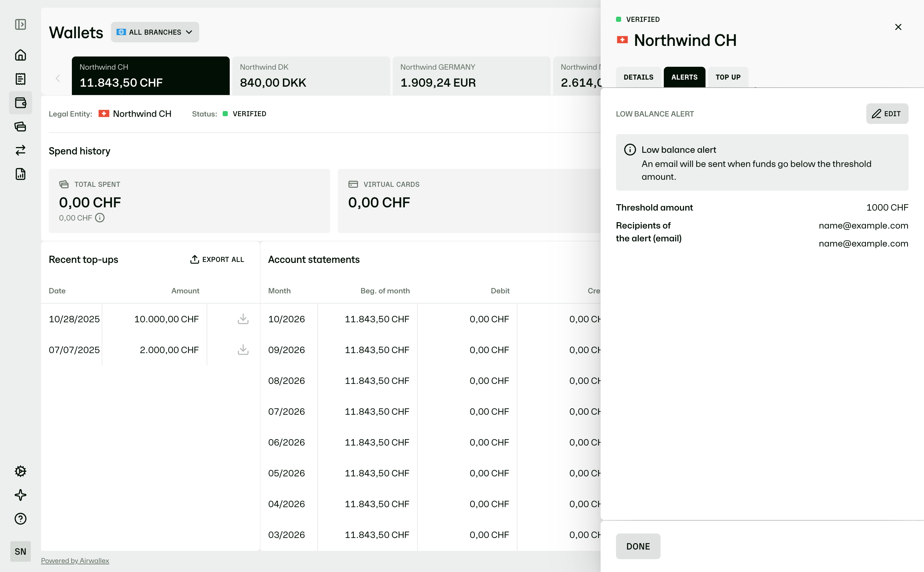Select the Wallets sidebar icon
The width and height of the screenshot is (924, 572).
pyautogui.click(x=21, y=102)
